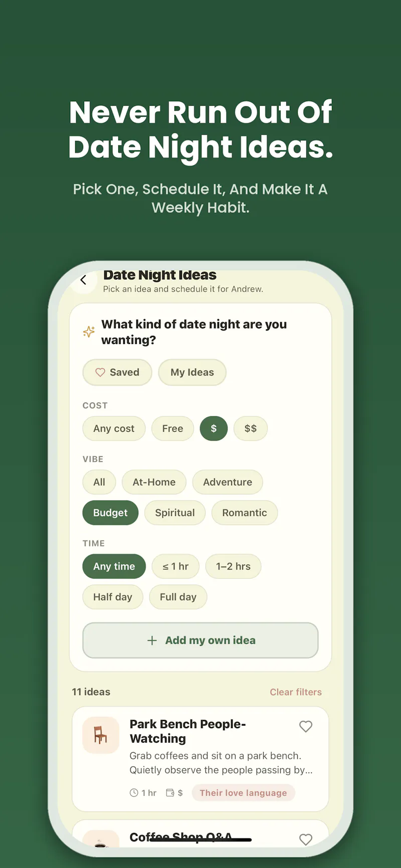Select Any cost filter
The width and height of the screenshot is (401, 868).
click(x=114, y=429)
